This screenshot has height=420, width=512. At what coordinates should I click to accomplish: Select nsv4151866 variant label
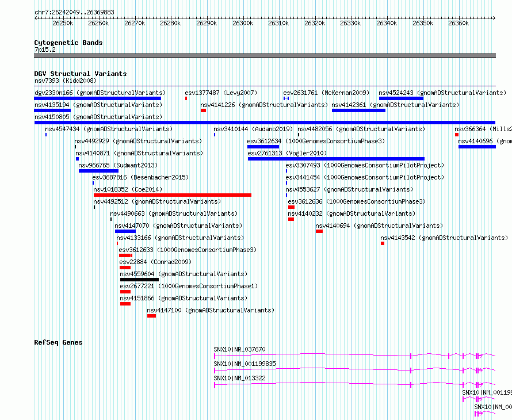pos(184,298)
